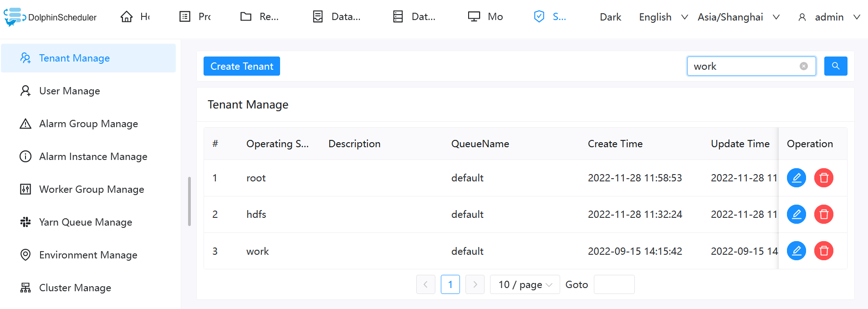Open the Data Quality icon
This screenshot has width=868, height=309.
coord(318,17)
